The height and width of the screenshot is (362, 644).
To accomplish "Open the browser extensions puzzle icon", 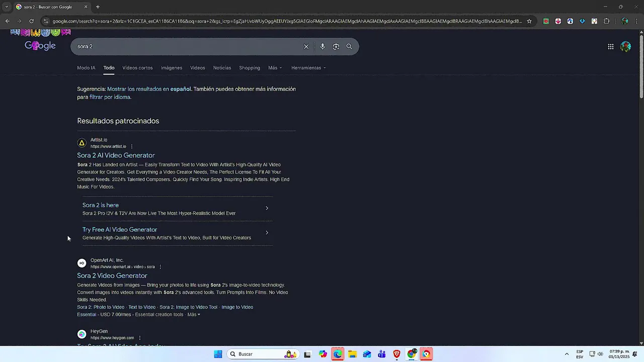I will (x=606, y=21).
